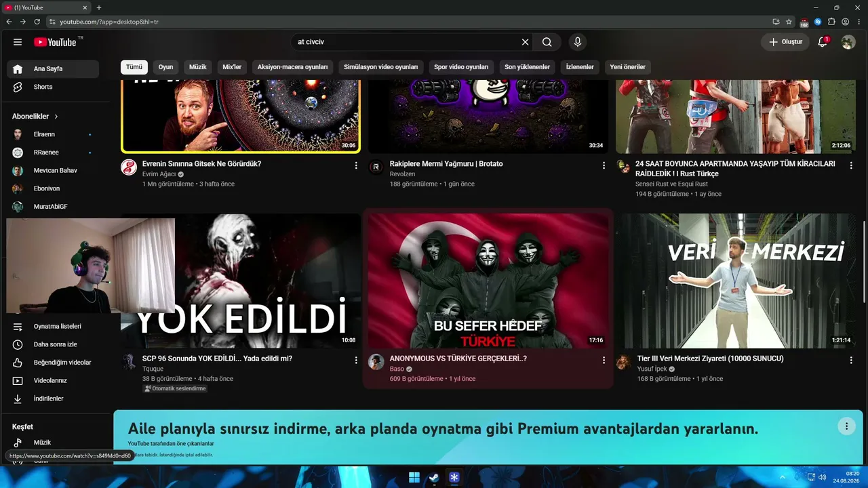Image resolution: width=868 pixels, height=488 pixels.
Task: Open options for Rakiplere Mermi Yağmuru video
Action: coord(604,165)
